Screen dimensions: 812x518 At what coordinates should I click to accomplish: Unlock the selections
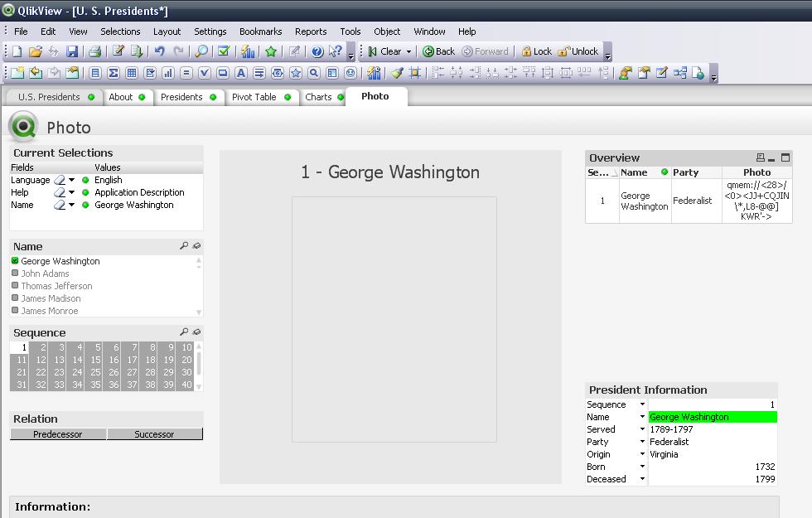point(578,51)
